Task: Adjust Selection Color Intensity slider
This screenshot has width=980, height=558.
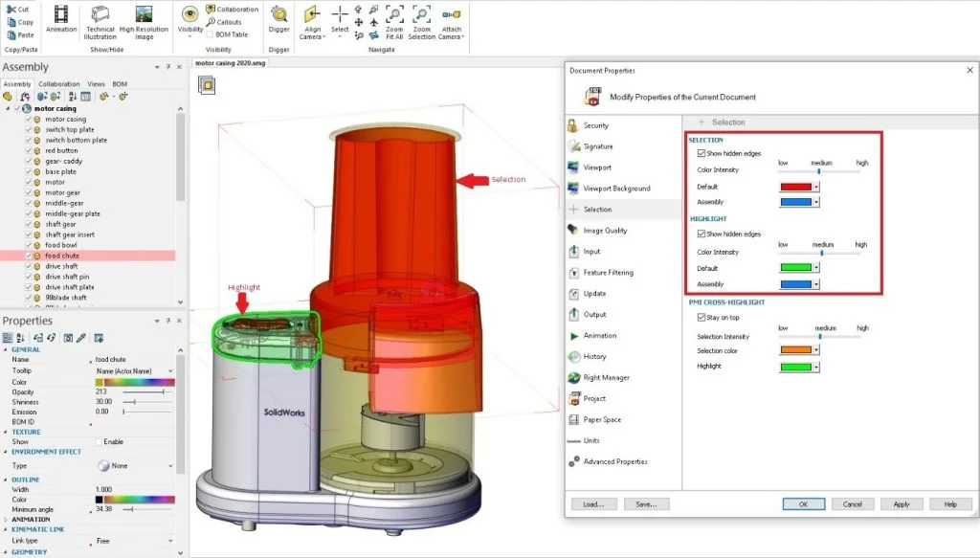Action: 819,170
